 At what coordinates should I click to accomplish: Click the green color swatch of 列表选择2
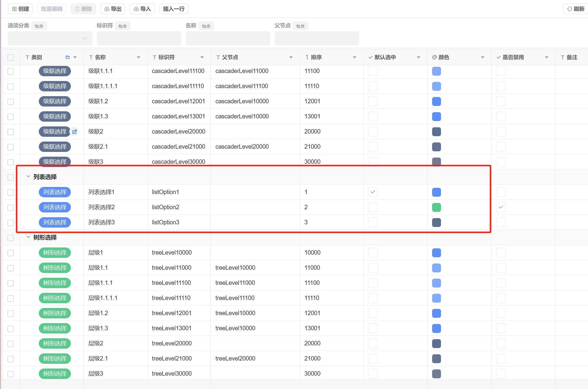(x=436, y=207)
